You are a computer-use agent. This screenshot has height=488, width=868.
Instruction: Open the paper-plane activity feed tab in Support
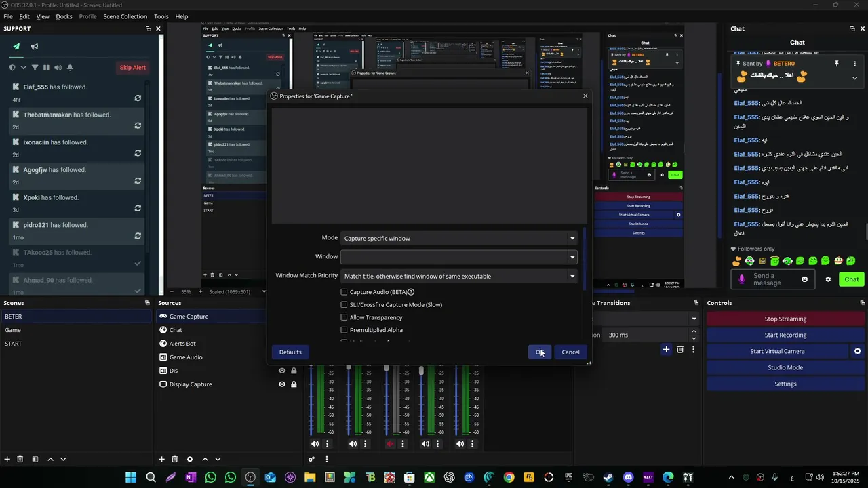[16, 47]
